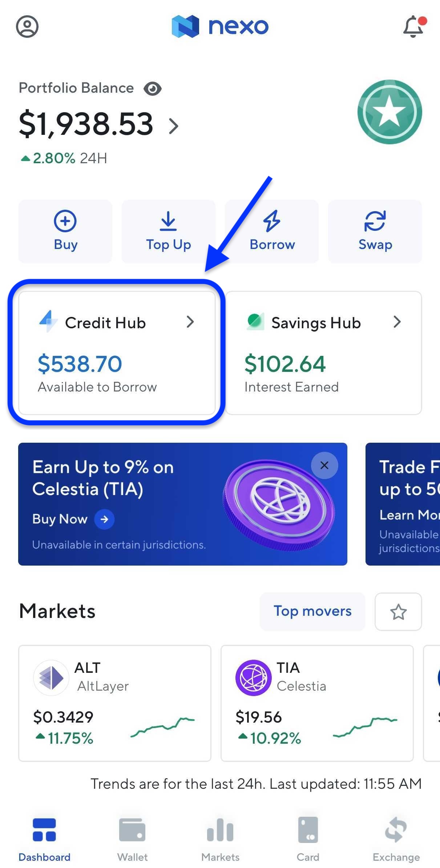Open portfolio details via balance chevron

(174, 126)
